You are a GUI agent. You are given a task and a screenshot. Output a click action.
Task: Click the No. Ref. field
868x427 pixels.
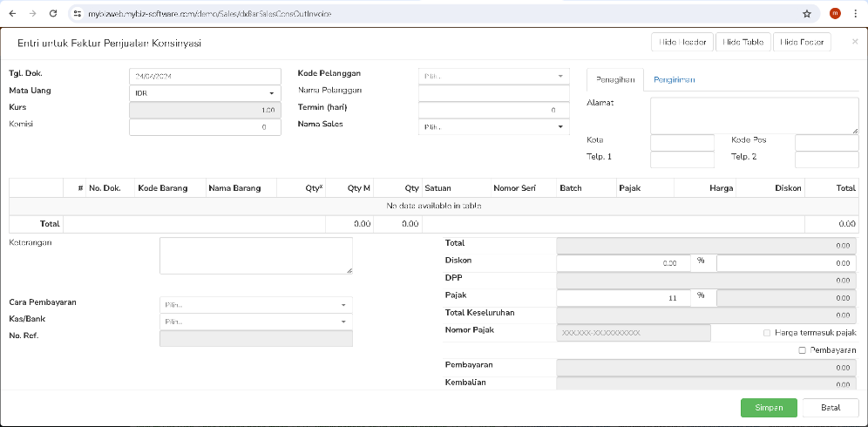(x=255, y=338)
